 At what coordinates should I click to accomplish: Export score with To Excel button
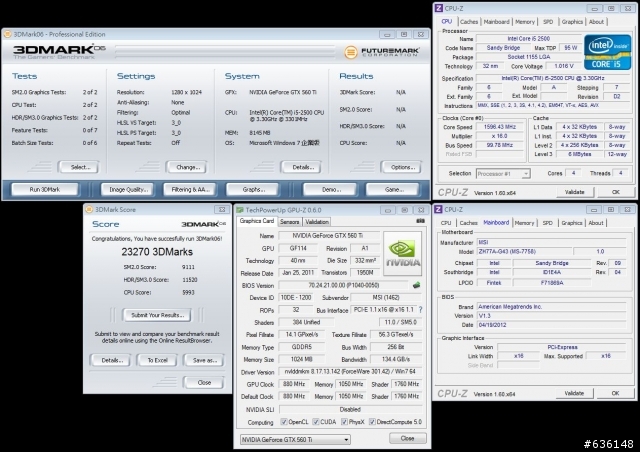(x=157, y=360)
